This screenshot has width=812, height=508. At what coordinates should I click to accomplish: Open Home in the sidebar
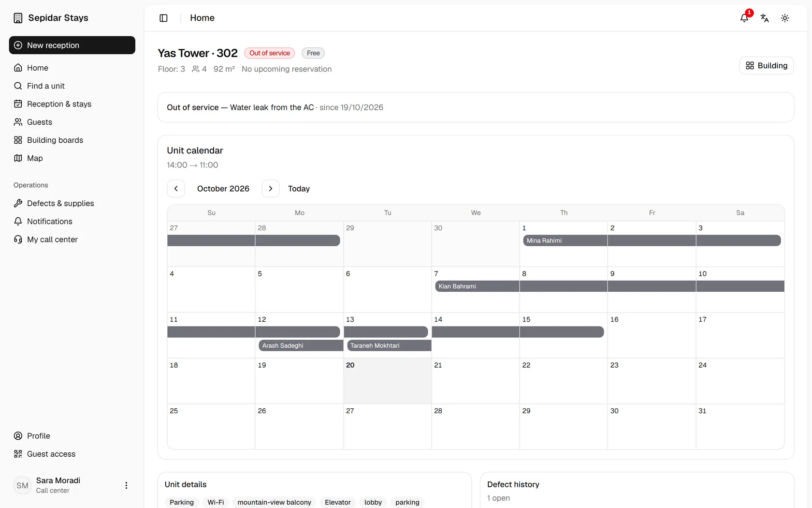pyautogui.click(x=72, y=68)
